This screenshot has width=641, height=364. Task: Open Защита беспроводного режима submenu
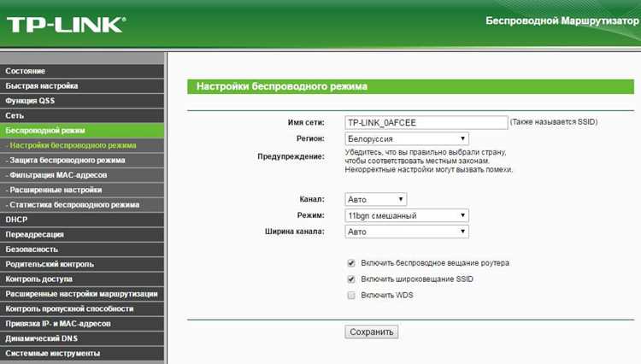pos(82,160)
